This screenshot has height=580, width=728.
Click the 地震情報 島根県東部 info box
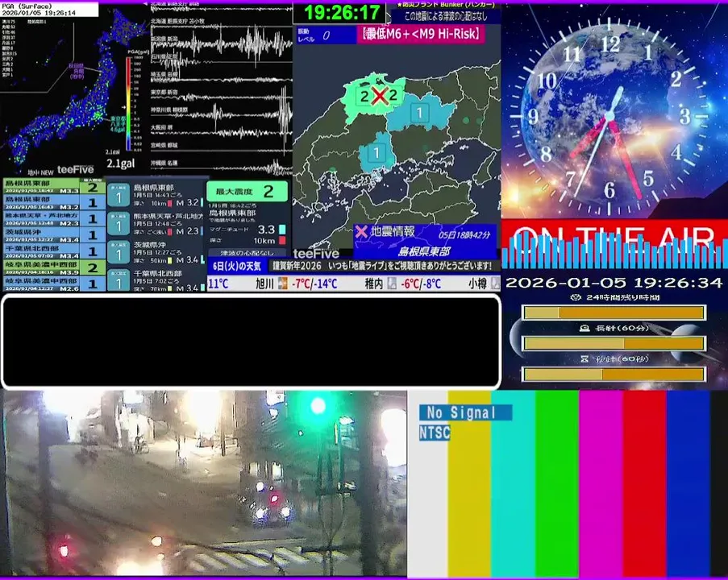point(426,242)
